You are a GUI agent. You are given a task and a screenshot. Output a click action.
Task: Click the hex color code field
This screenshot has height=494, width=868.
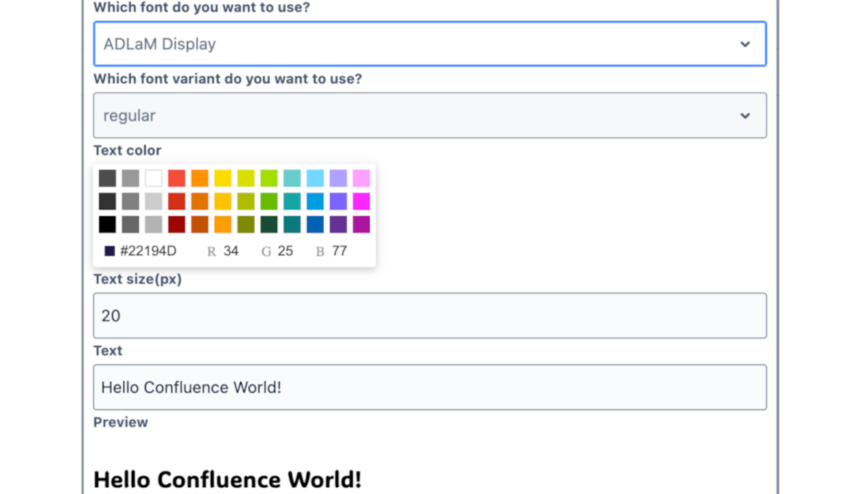[x=148, y=251]
